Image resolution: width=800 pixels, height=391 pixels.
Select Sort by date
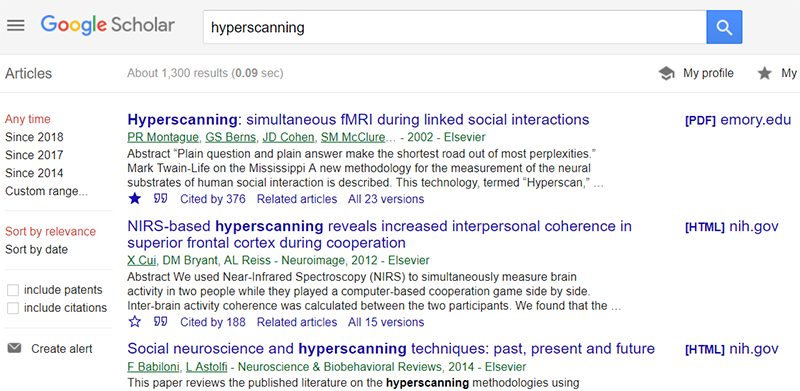[x=36, y=250]
